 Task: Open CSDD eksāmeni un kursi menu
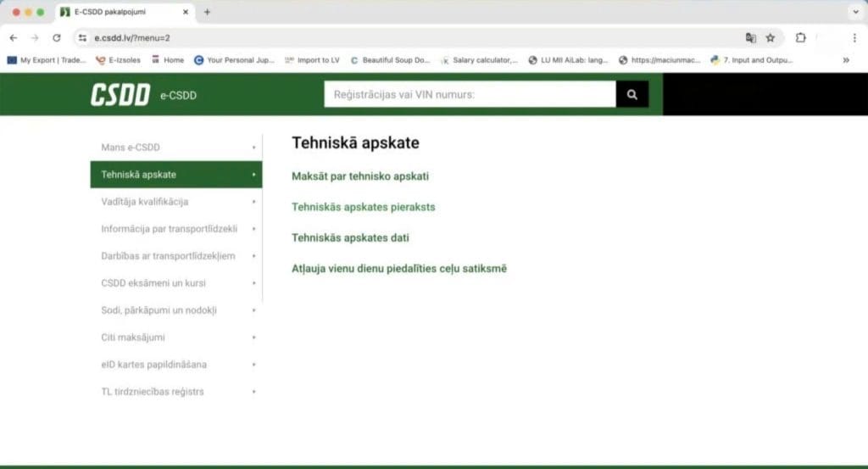coord(153,283)
